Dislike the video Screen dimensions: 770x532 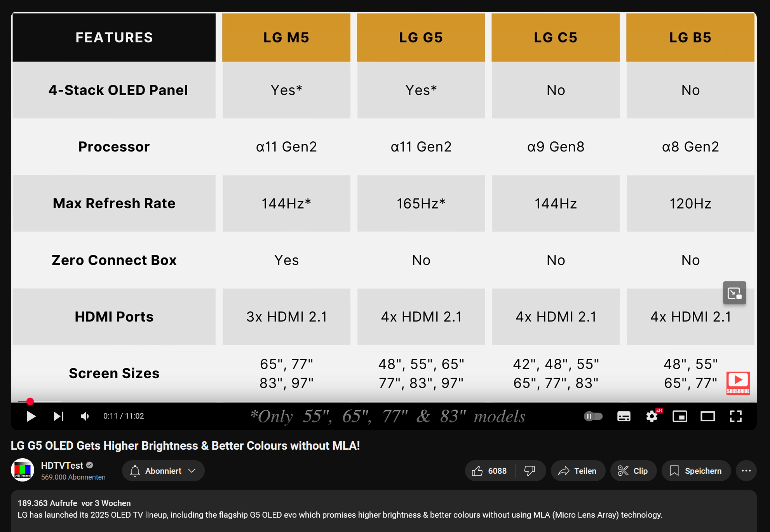[x=530, y=471]
